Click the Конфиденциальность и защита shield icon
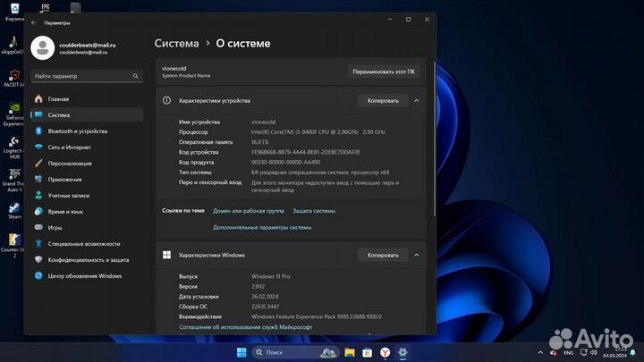644x362 pixels. pyautogui.click(x=38, y=260)
